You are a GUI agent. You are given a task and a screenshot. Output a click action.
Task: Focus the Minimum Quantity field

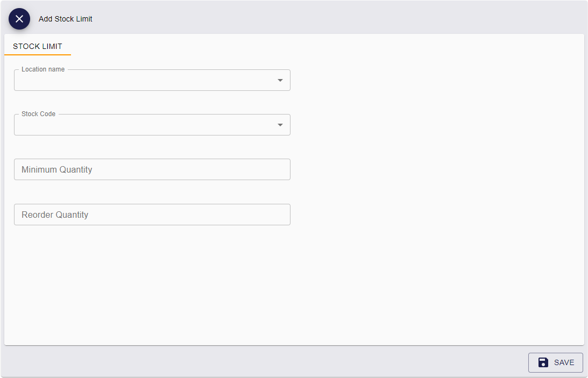pyautogui.click(x=152, y=169)
